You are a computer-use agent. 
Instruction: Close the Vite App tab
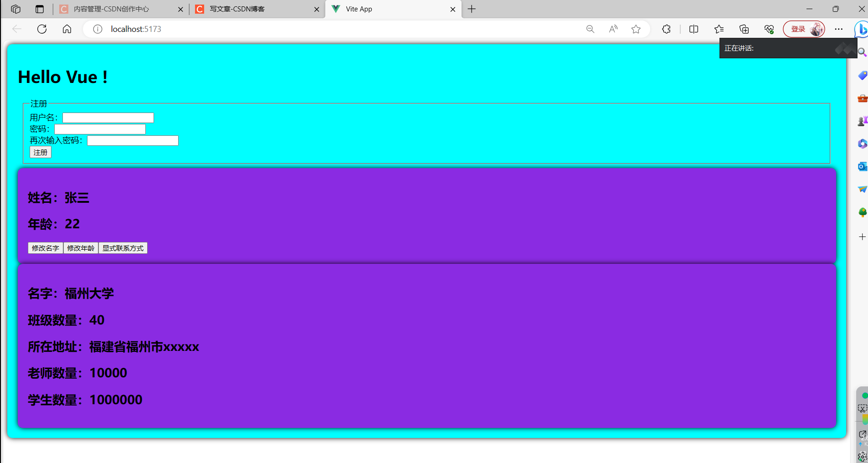(x=453, y=9)
